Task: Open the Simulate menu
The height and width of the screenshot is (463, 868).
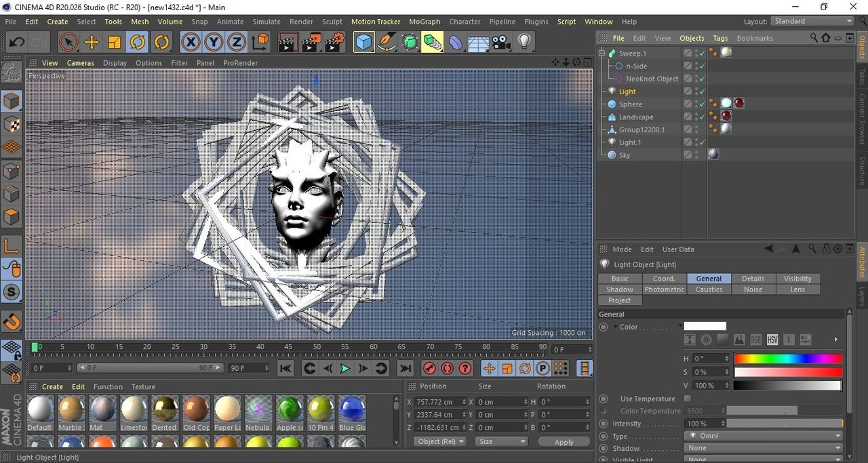Action: [267, 22]
